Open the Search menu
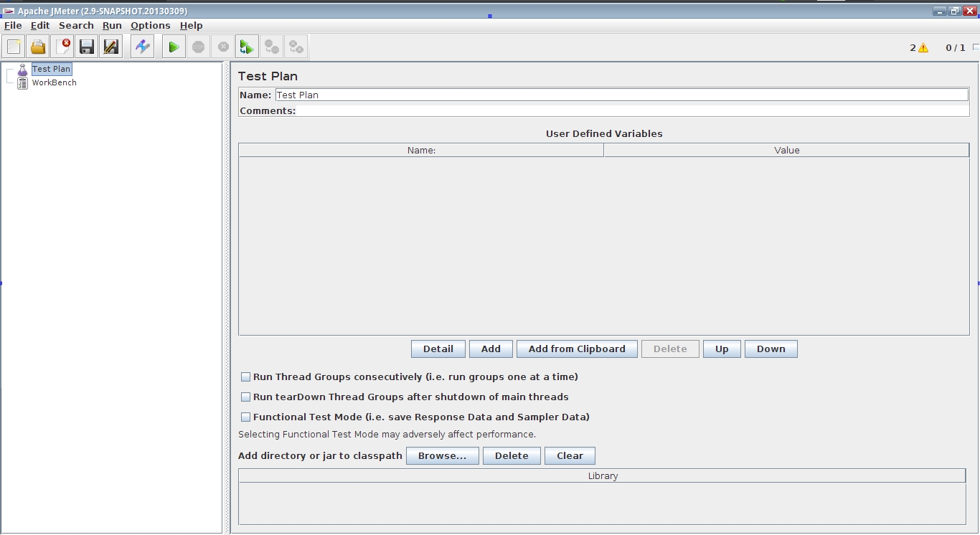 click(76, 25)
